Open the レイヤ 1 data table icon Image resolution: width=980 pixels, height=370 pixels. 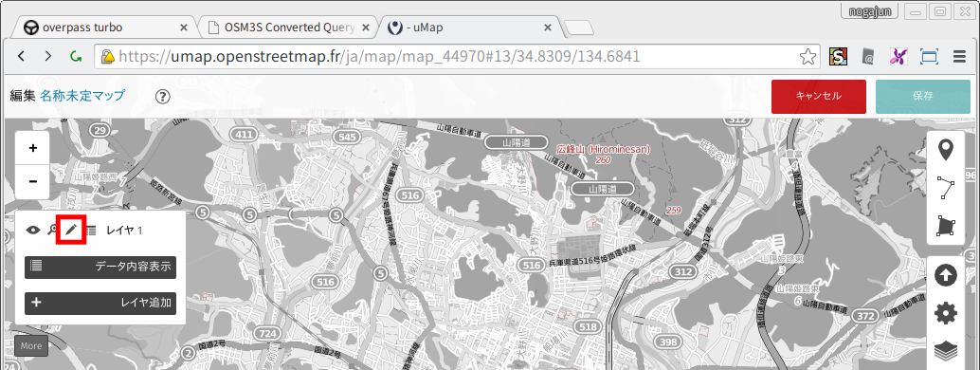(91, 230)
